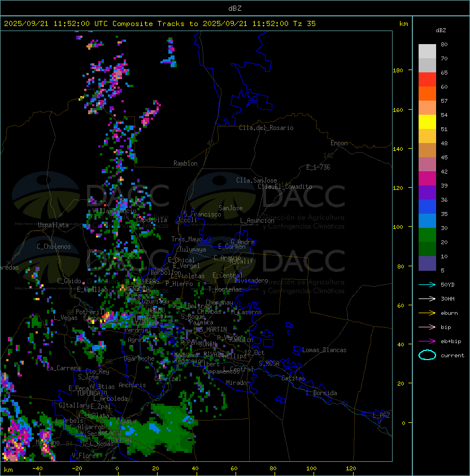The width and height of the screenshot is (470, 476).
Task: Click the 'Chapanay' map label
Action: (x=219, y=302)
